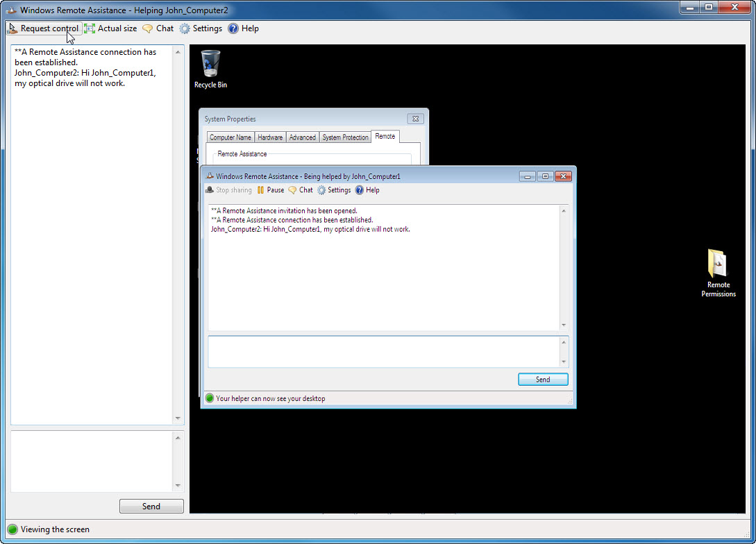The image size is (756, 544).
Task: Switch to the Advanced tab
Action: pyautogui.click(x=302, y=137)
